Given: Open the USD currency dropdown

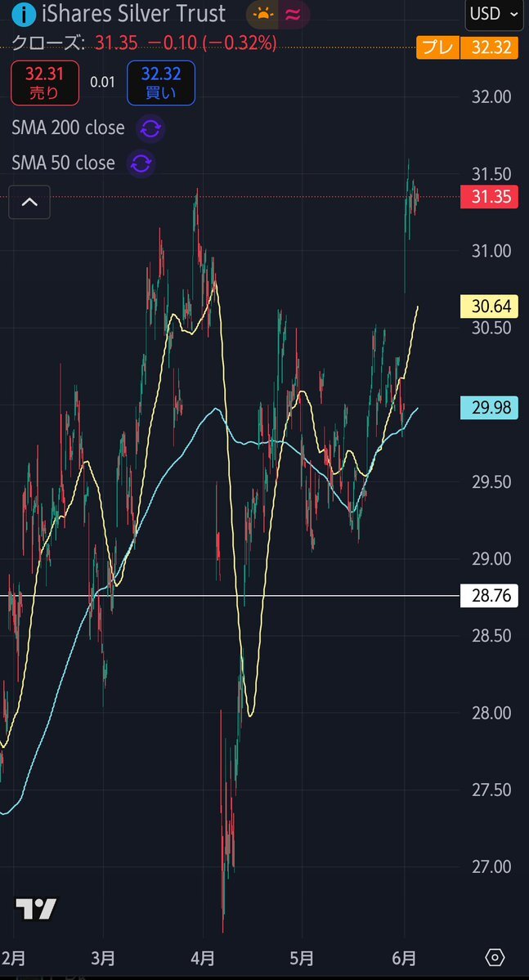Looking at the screenshot, I should 494,15.
